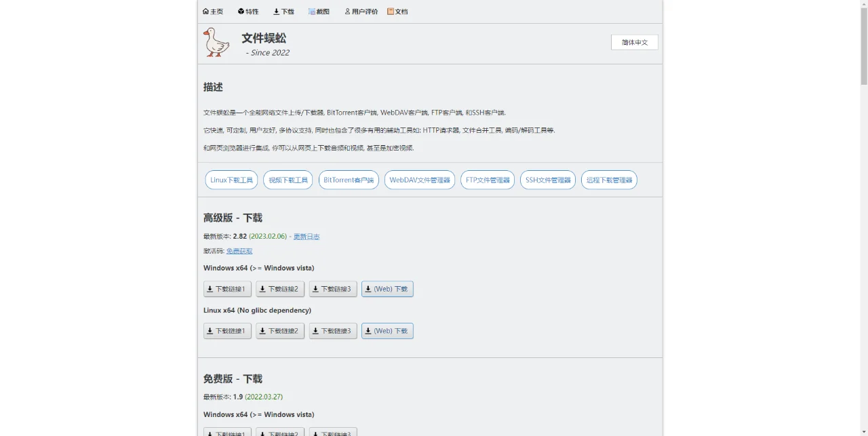
Task: Open the 简体中文 language selector
Action: (x=635, y=42)
